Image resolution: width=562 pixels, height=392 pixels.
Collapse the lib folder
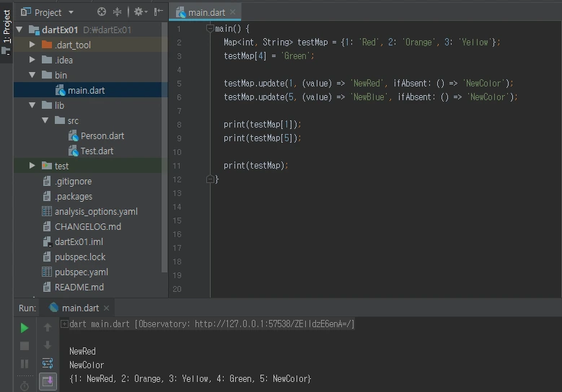coord(32,105)
